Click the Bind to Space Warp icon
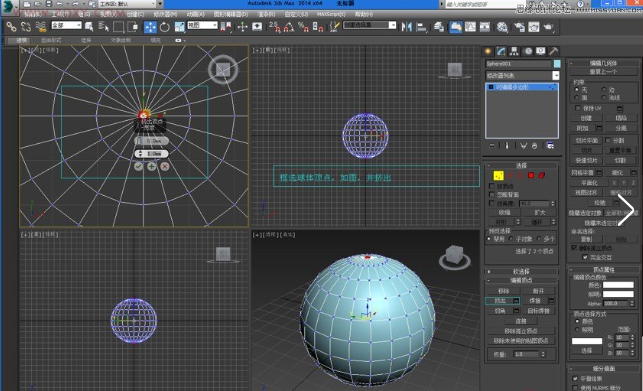Viewport: 643px width, 391px height. pos(41,27)
